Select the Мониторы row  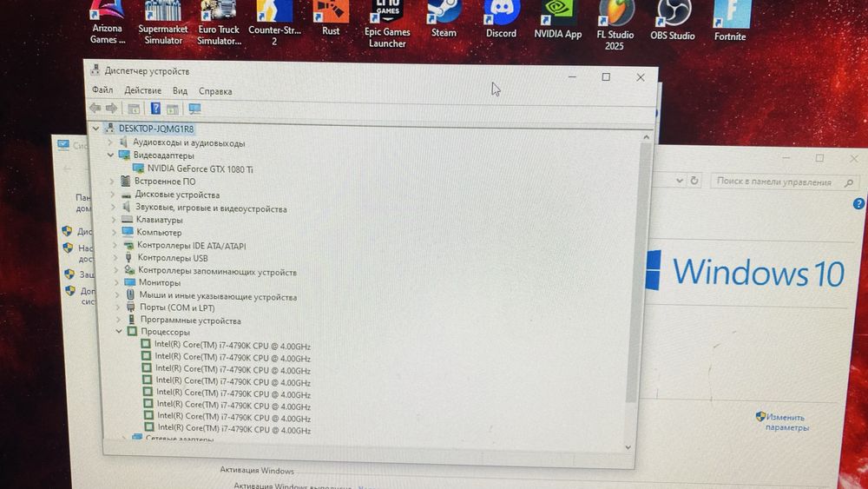coord(160,282)
